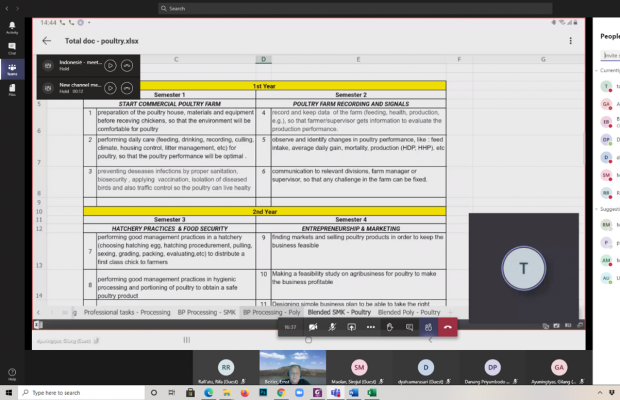Switch to Blended SMK - Poultry sheet tab
Viewport: 620px width, 400px height.
click(x=339, y=312)
